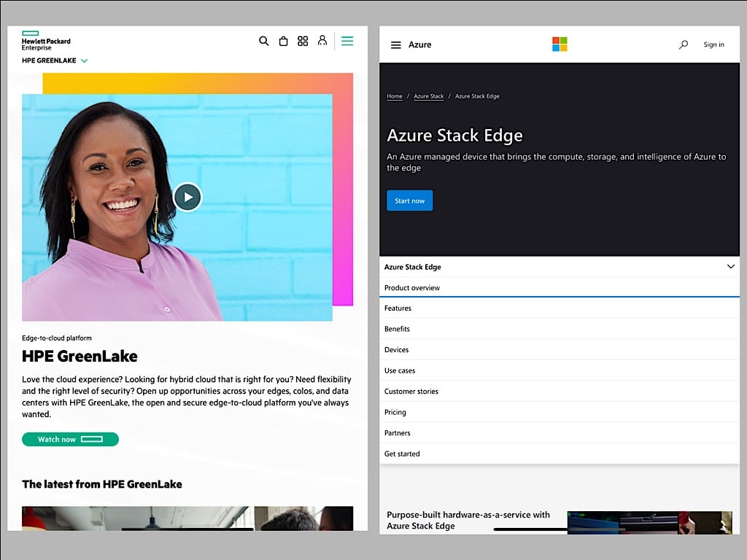Open the HPE green hamburger menu
The height and width of the screenshot is (560, 747).
[347, 41]
